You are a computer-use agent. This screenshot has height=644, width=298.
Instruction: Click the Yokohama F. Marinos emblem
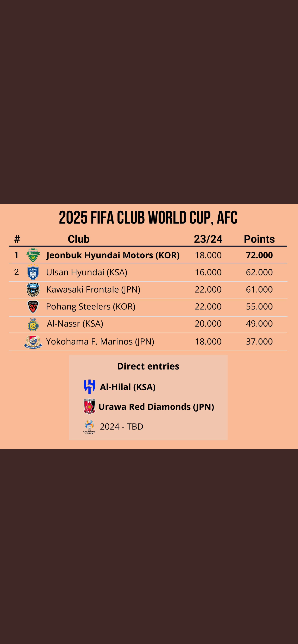coord(33,342)
